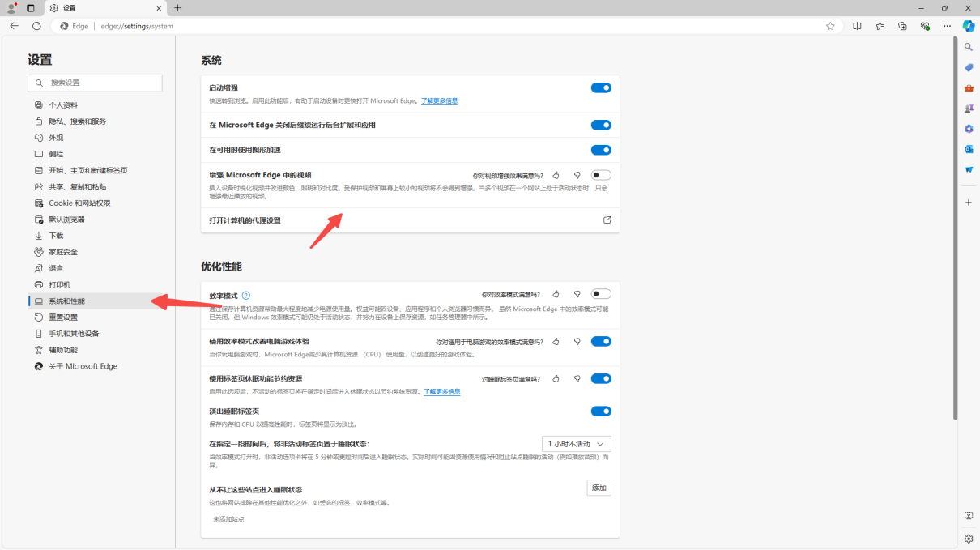Click the info icon beside 效率模式
Screen dimensions: 980x550
tap(246, 296)
